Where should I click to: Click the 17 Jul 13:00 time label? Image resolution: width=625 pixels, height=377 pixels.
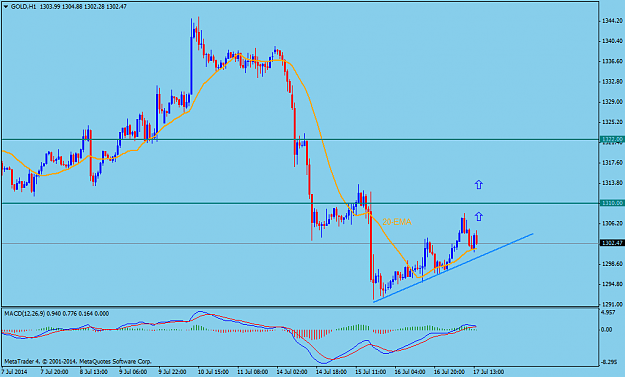(489, 372)
